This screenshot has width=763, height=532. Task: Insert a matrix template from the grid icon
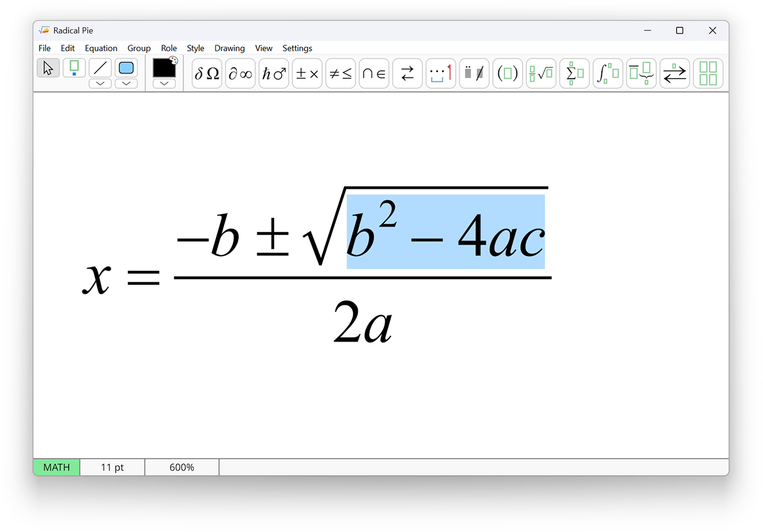click(x=708, y=73)
